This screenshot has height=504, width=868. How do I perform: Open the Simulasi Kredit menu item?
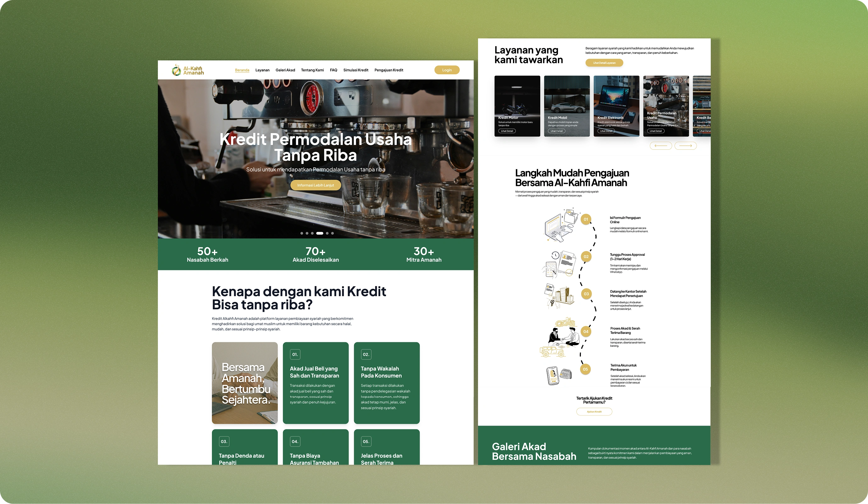[355, 70]
